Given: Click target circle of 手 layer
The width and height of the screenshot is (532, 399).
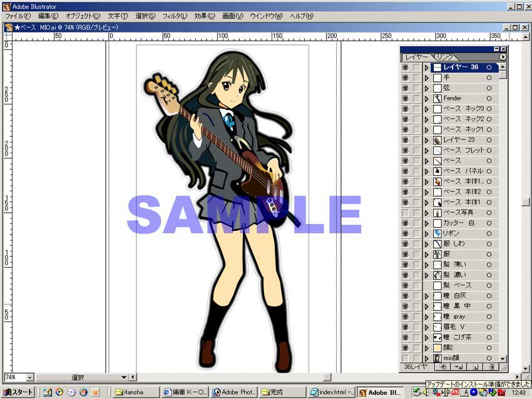Looking at the screenshot, I should [489, 78].
